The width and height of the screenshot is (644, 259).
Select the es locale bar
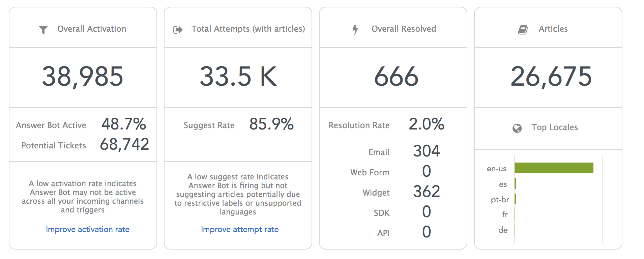(x=515, y=184)
